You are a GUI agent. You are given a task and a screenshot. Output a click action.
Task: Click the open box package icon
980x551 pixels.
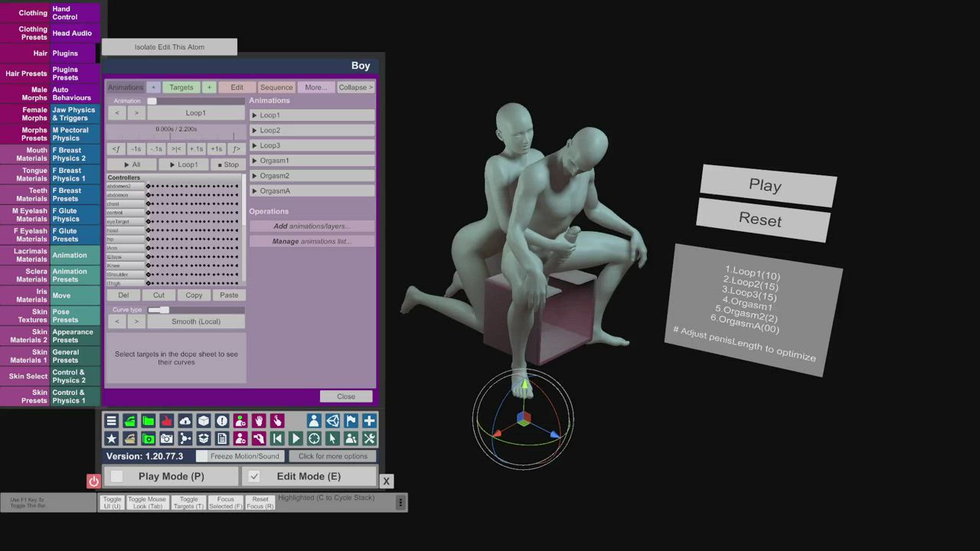click(203, 439)
